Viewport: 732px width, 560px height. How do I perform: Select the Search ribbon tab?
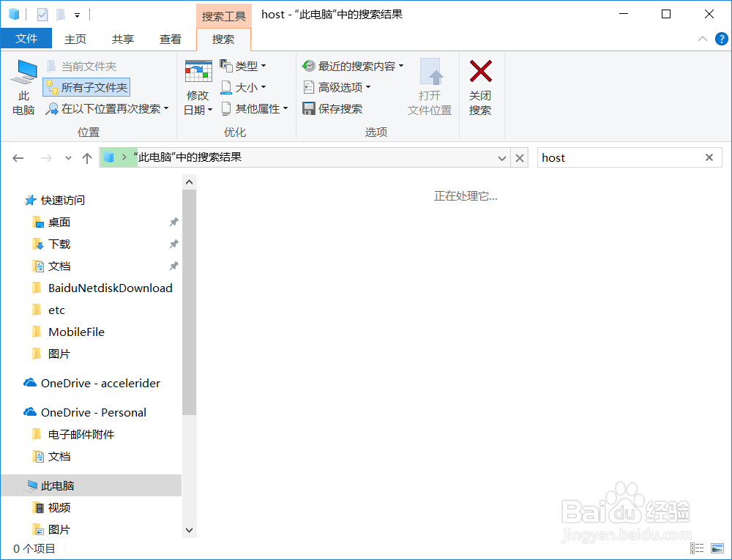coord(223,40)
